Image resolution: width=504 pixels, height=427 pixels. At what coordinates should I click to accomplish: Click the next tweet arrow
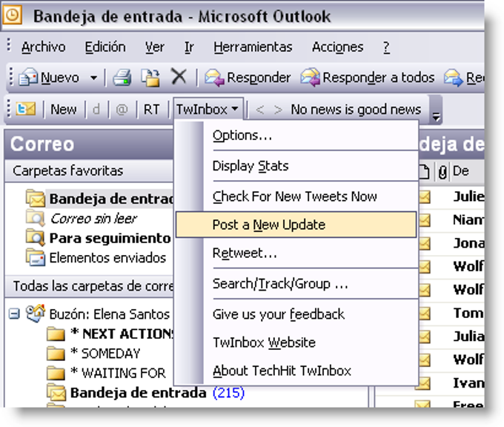(x=278, y=110)
